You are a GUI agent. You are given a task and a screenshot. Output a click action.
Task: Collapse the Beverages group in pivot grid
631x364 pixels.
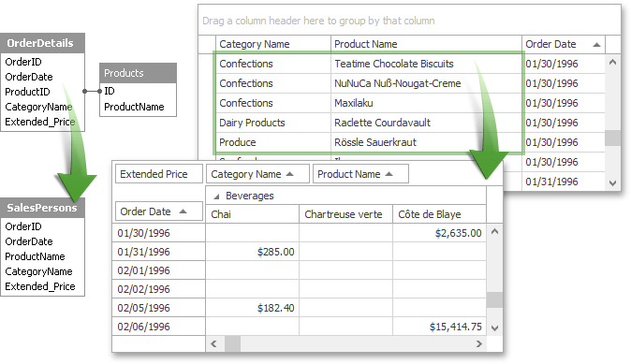[216, 197]
